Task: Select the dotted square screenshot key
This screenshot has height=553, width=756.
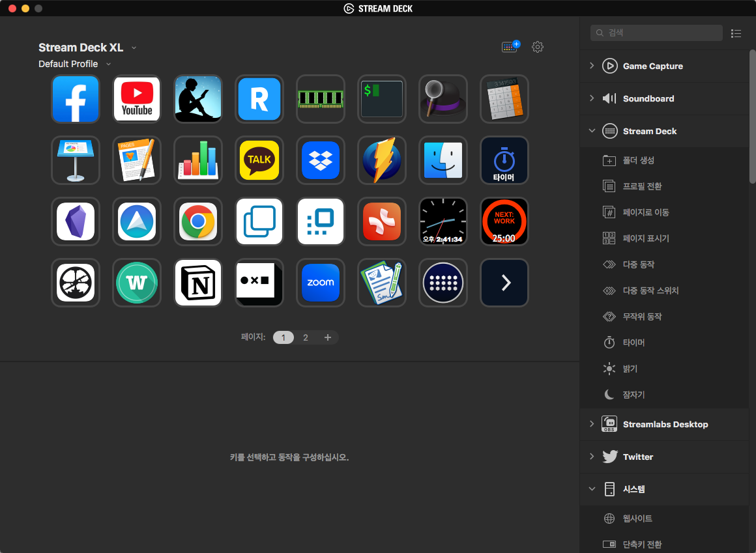Action: click(321, 221)
